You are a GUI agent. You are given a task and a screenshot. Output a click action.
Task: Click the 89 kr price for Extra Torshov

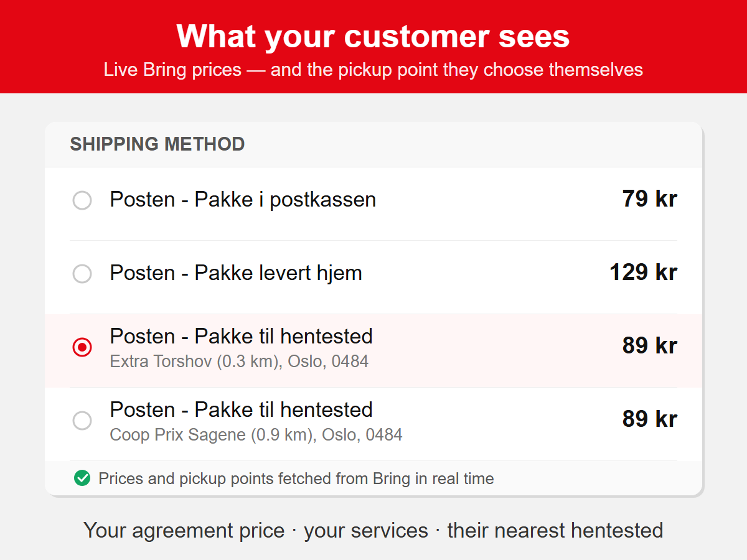point(649,346)
